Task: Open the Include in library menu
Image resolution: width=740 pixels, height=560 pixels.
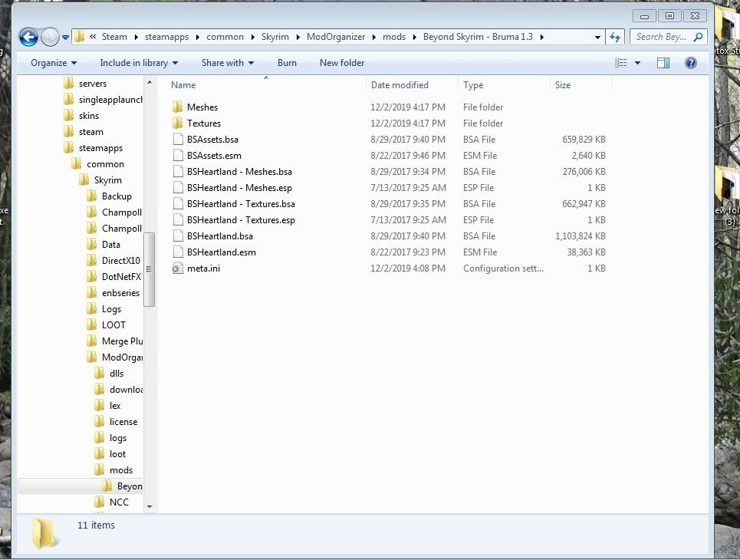Action: (139, 63)
